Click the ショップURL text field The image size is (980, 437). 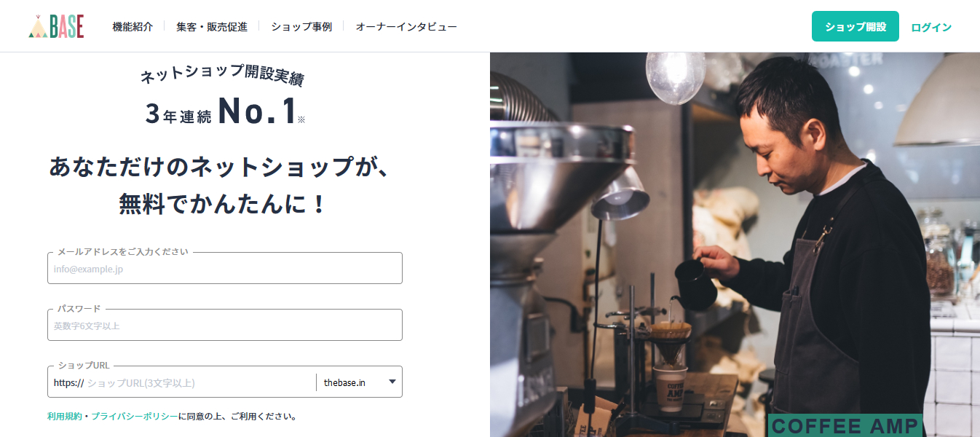click(x=200, y=382)
